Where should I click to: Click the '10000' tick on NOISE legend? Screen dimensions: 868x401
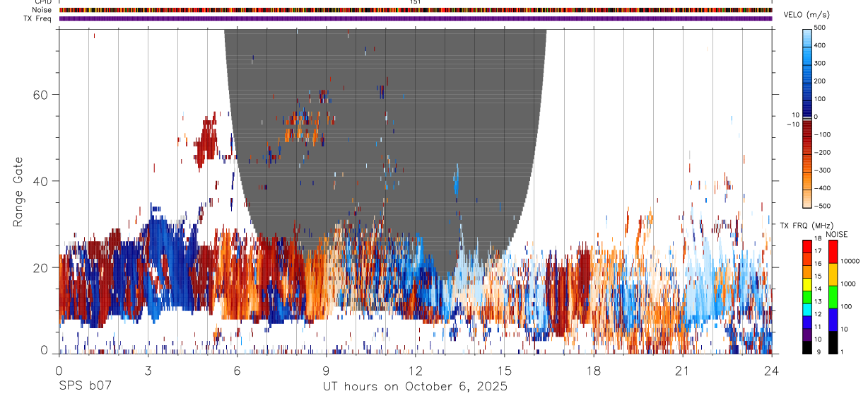click(x=850, y=261)
